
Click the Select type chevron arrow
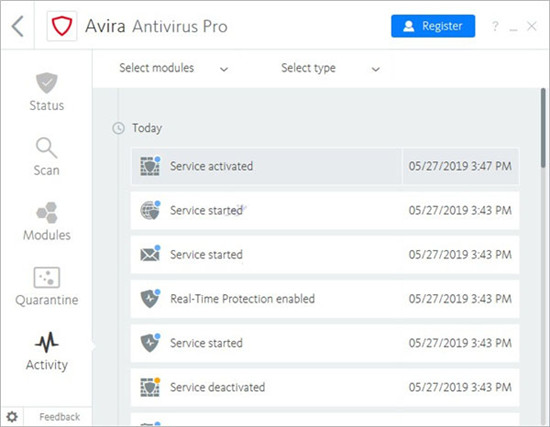(375, 69)
